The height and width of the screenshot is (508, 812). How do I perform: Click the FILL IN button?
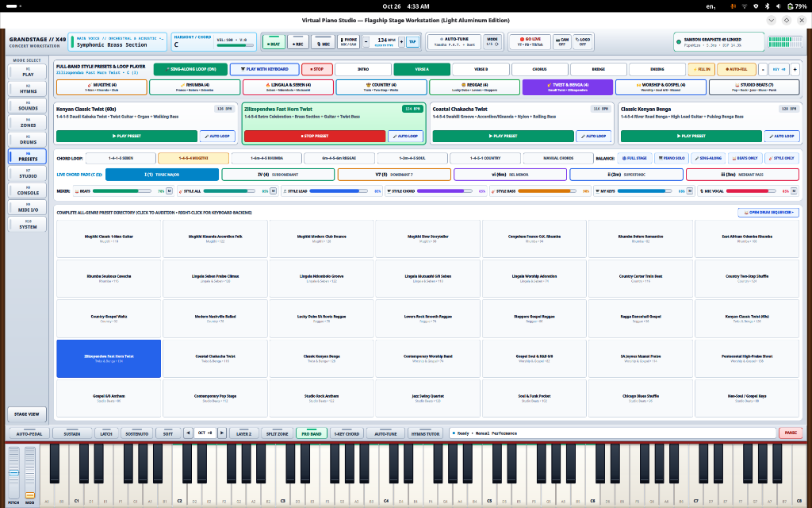702,69
